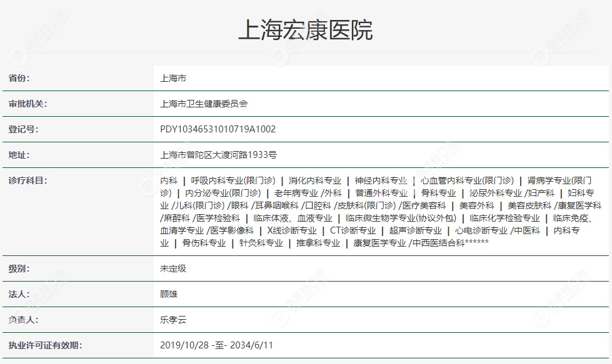
Task: Select the 地址 label
Action: click(x=19, y=155)
